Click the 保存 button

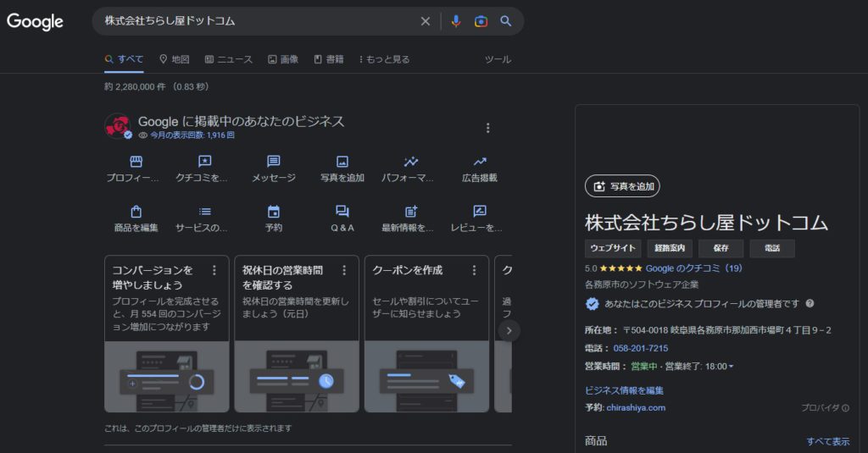pyautogui.click(x=721, y=248)
